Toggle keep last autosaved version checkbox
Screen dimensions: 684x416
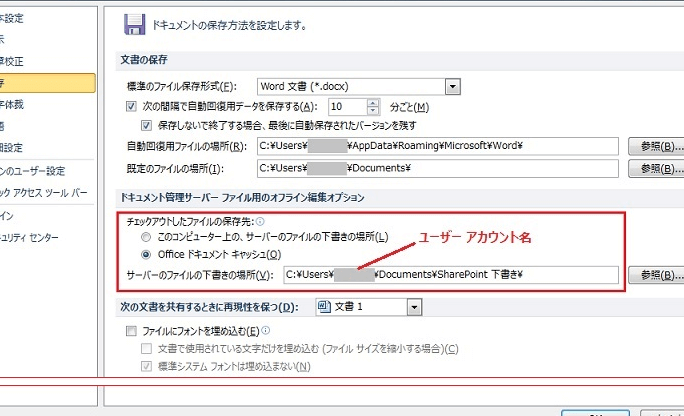point(146,126)
